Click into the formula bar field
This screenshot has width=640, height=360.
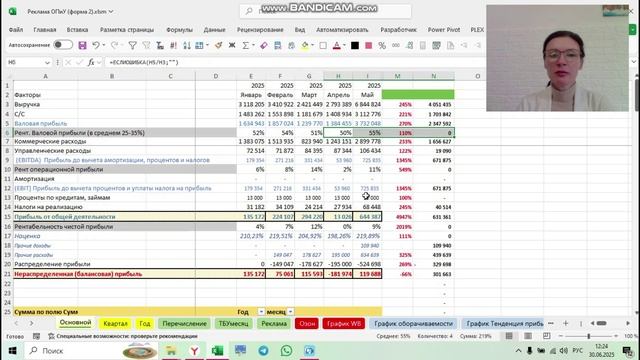coord(294,62)
